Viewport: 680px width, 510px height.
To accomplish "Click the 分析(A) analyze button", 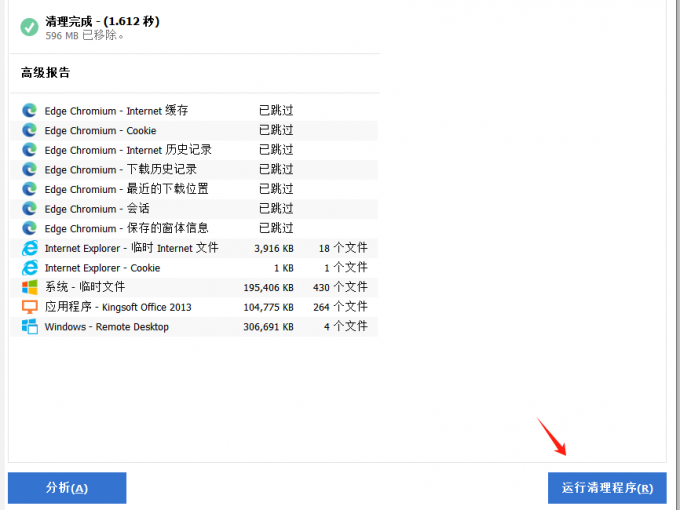I will click(67, 488).
